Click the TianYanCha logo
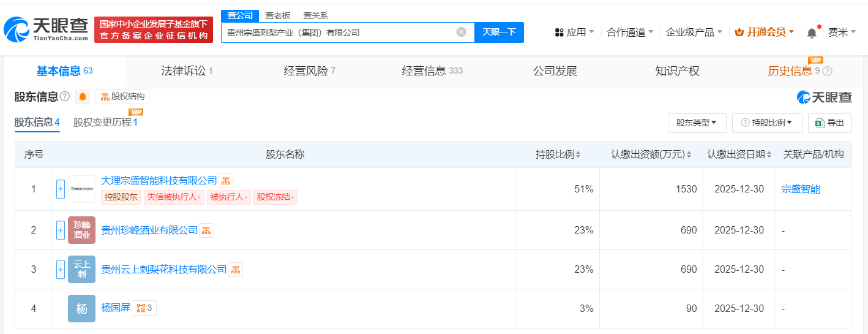The width and height of the screenshot is (868, 334). point(46,29)
